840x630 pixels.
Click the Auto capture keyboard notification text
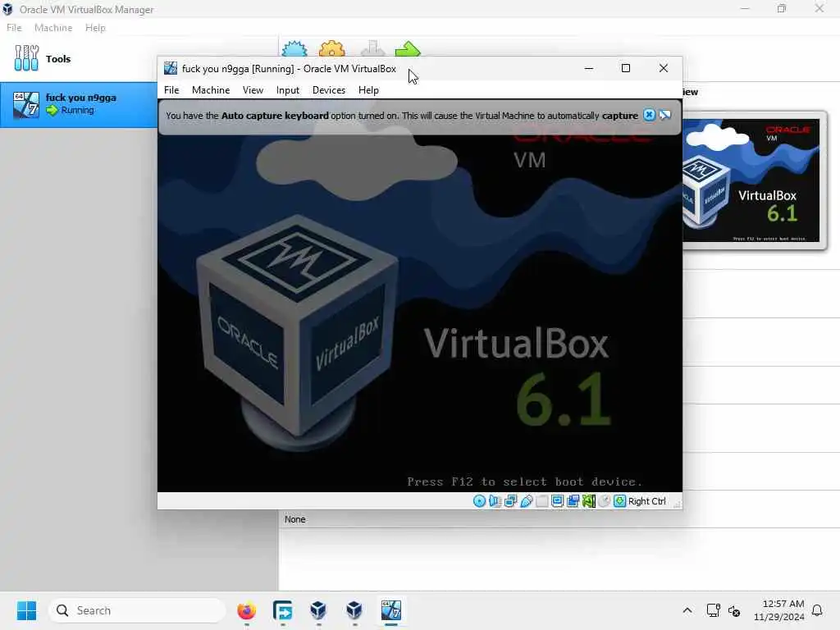click(402, 115)
